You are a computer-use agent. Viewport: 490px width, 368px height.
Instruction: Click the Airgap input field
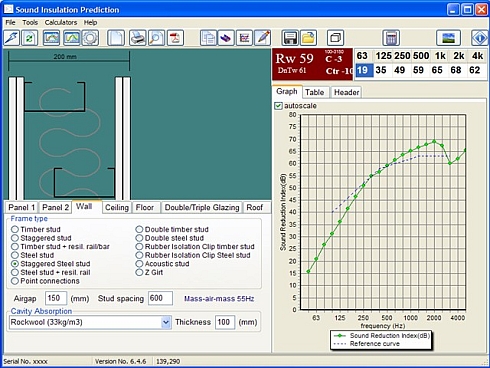coord(56,298)
